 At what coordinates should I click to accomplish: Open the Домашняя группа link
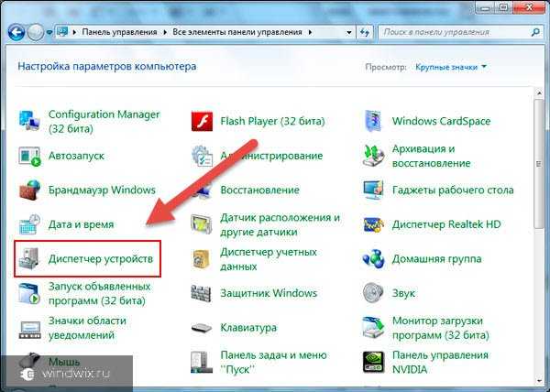[x=436, y=259]
